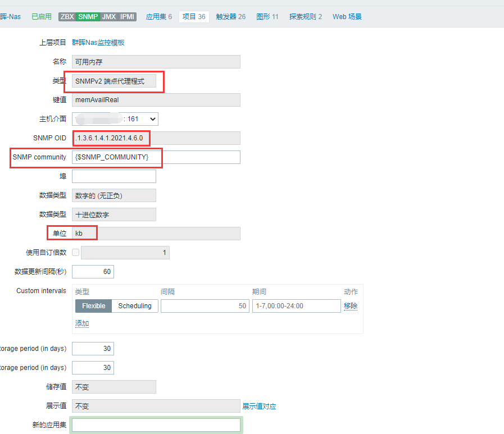Screen dimensions: 504x434
Task: Open the 项目 36 tab
Action: (x=194, y=17)
